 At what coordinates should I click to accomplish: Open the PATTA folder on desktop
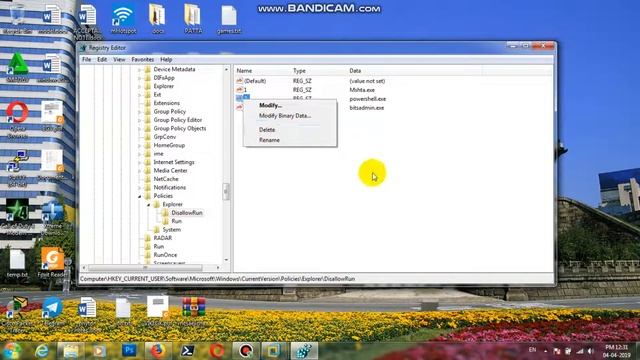193,19
